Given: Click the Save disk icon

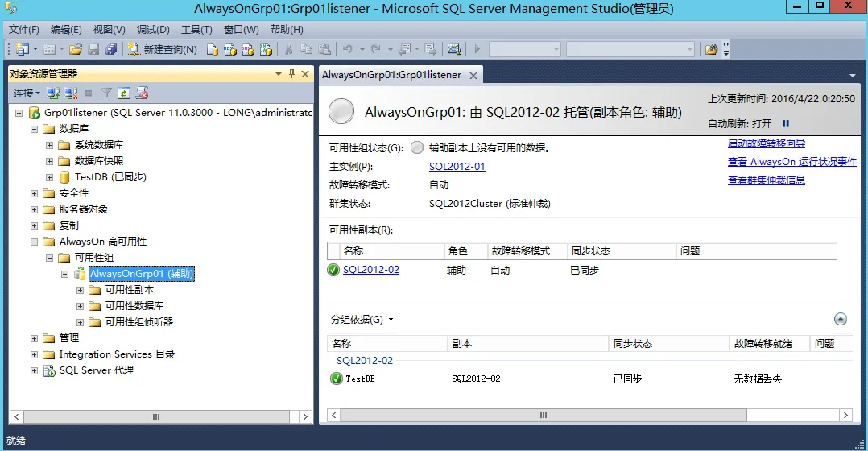Looking at the screenshot, I should click(93, 49).
